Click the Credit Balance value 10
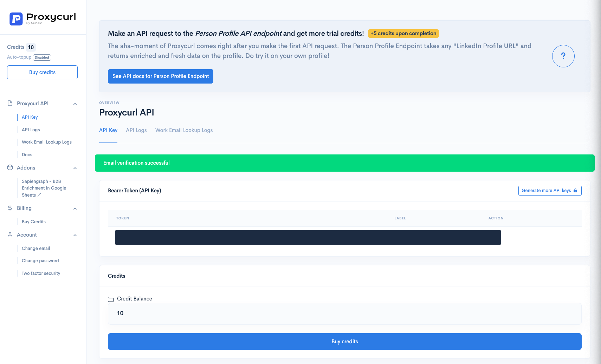Image resolution: width=601 pixels, height=364 pixels. coord(120,313)
